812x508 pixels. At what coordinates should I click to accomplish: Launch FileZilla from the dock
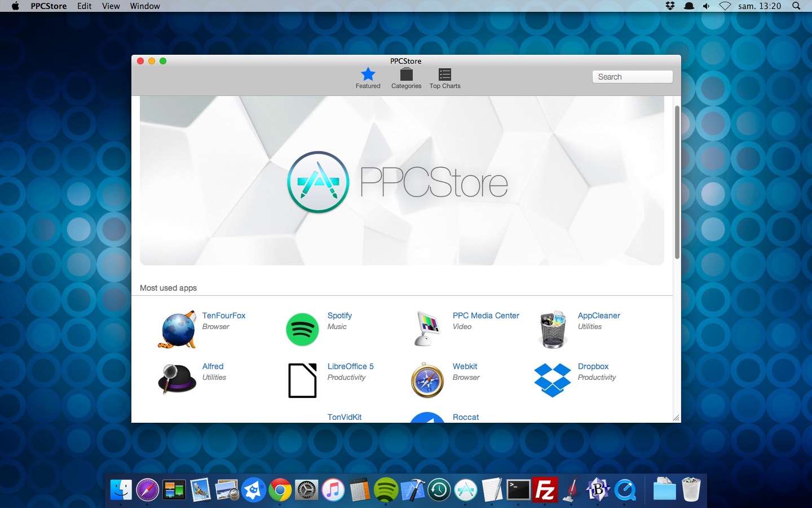pyautogui.click(x=545, y=489)
